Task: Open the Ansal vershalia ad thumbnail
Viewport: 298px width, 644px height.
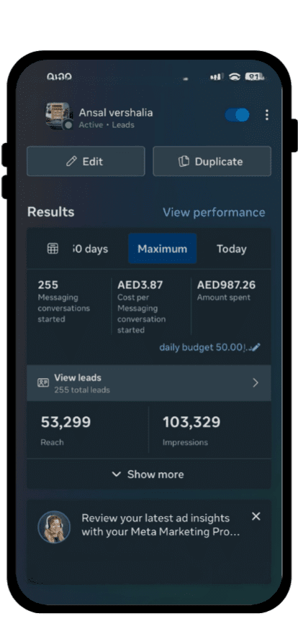Action: point(58,116)
